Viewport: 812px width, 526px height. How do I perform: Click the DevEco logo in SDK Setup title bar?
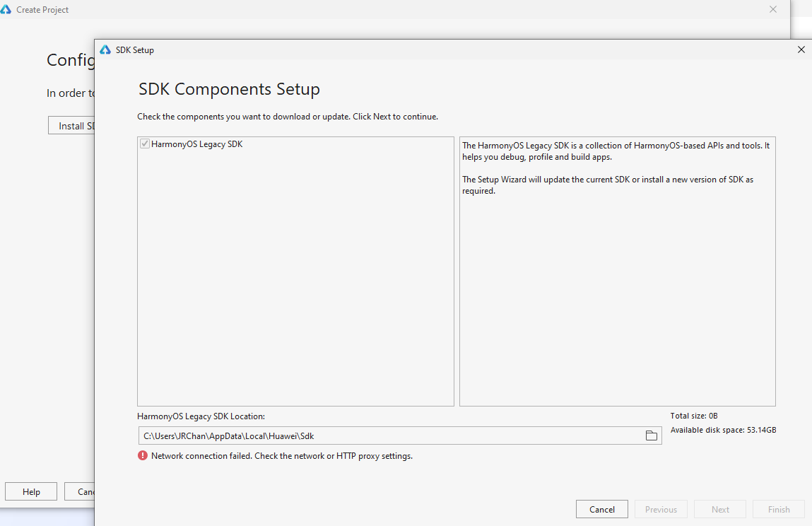pos(105,50)
